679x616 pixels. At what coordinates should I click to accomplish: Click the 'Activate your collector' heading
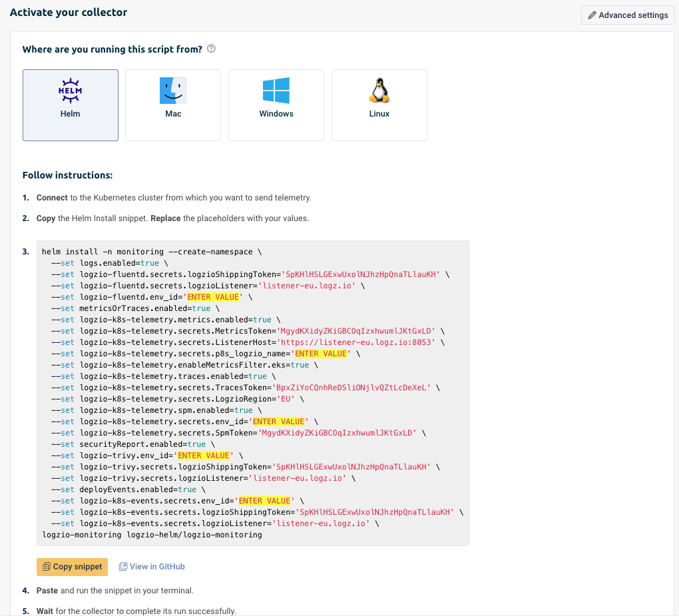tap(69, 12)
